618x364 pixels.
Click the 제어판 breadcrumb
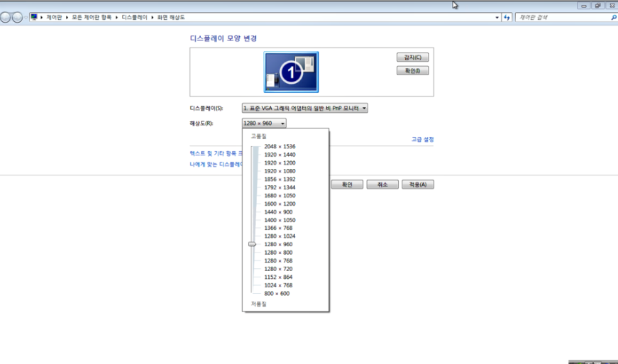(x=54, y=17)
